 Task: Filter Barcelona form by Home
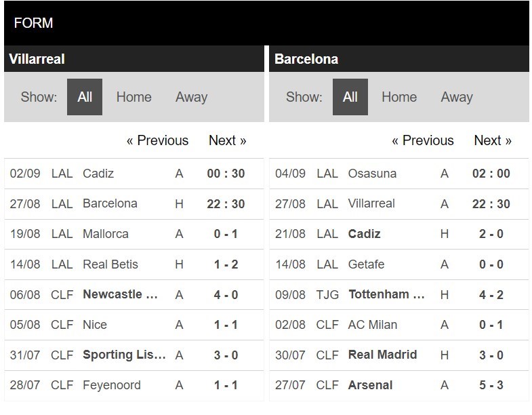point(399,97)
